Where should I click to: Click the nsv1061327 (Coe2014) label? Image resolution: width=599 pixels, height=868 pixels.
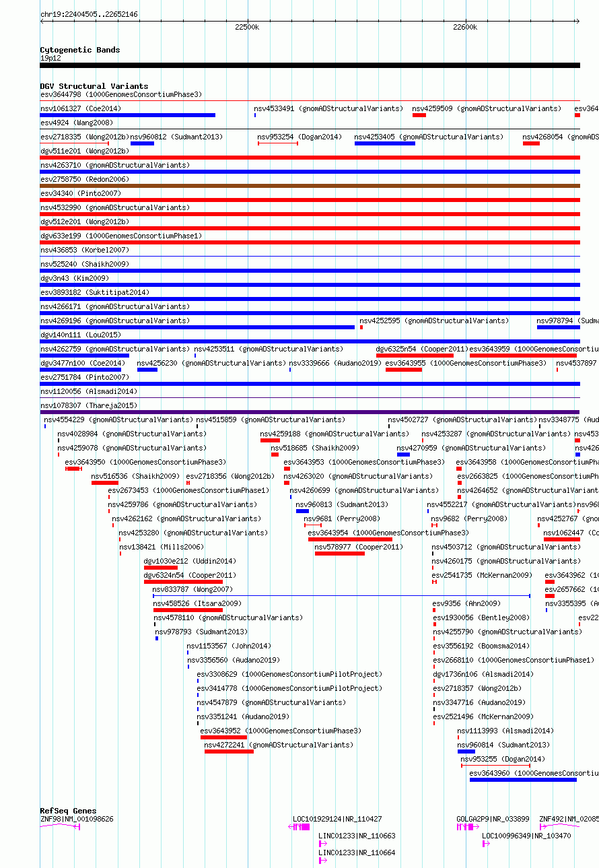[x=81, y=108]
